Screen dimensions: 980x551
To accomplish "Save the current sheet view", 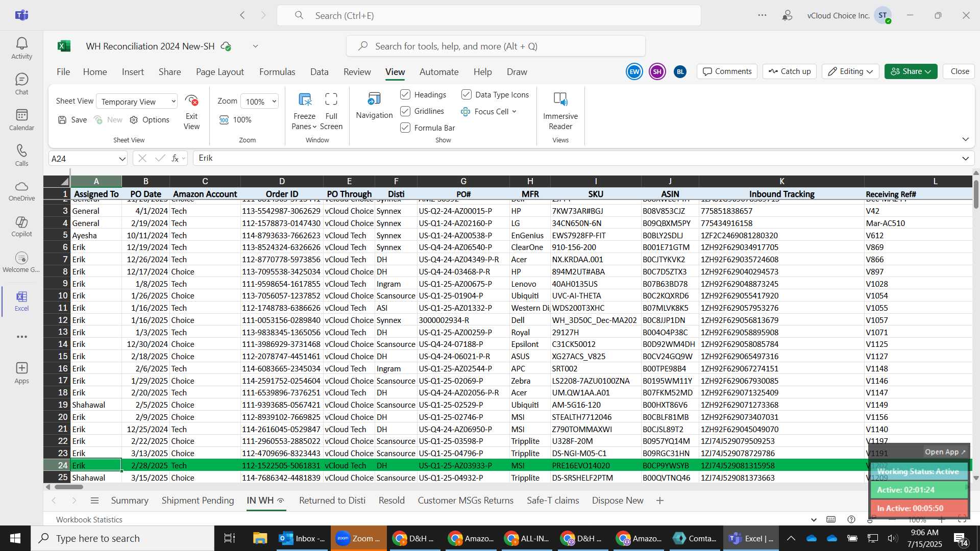I will click(72, 120).
